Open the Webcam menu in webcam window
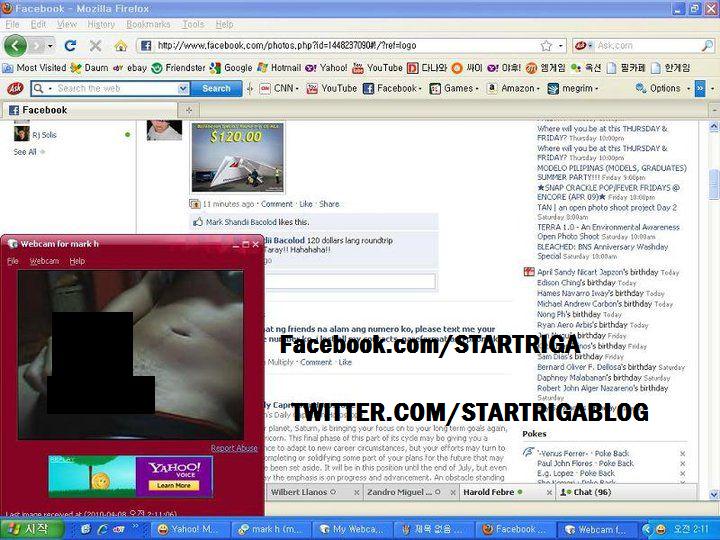 44,261
